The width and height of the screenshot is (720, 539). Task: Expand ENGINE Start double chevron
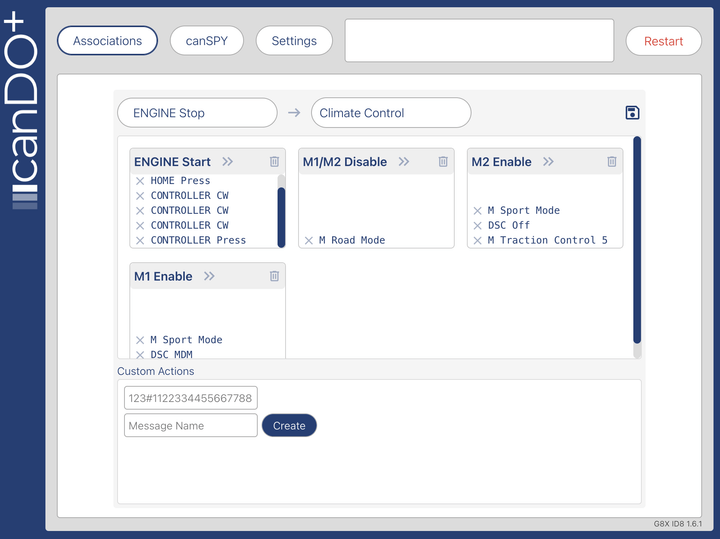[228, 162]
